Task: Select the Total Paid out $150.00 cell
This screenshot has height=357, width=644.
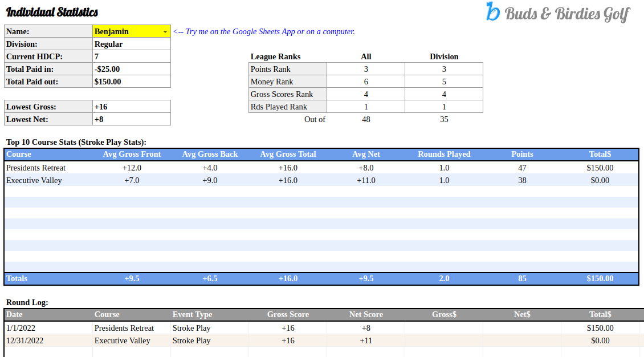Action: [131, 82]
